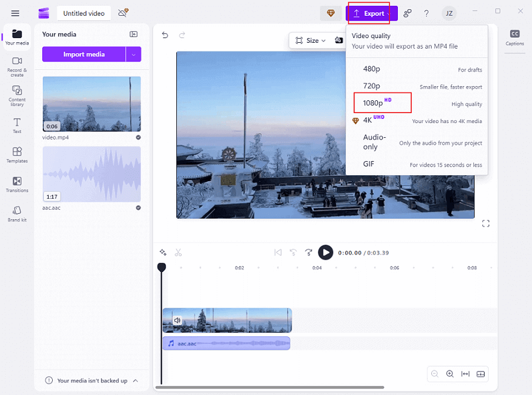Image resolution: width=532 pixels, height=395 pixels.
Task: Redo the last edit
Action: pos(182,35)
